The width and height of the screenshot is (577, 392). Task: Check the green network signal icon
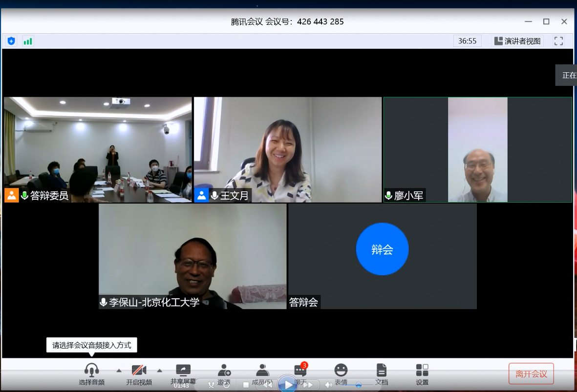click(28, 41)
